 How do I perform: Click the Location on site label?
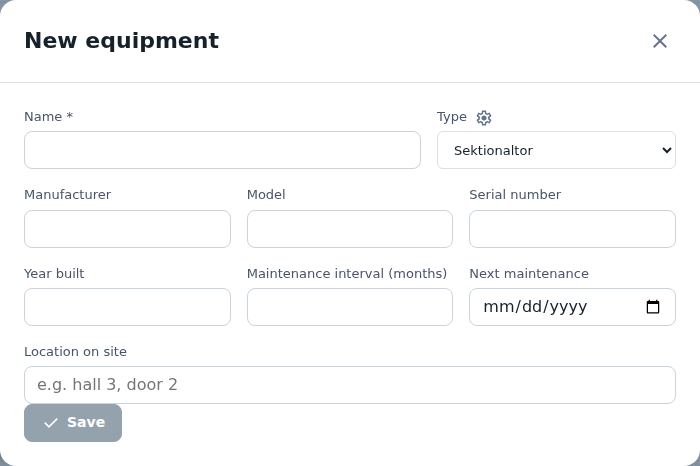click(75, 352)
